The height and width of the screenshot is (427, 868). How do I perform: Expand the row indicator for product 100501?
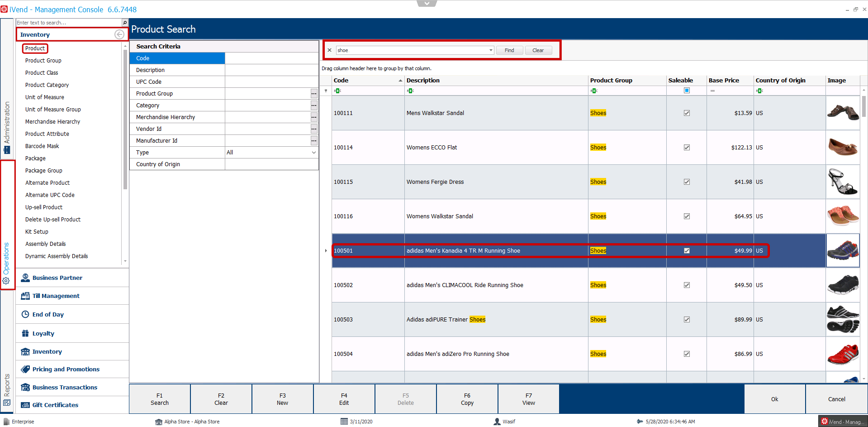pos(326,251)
